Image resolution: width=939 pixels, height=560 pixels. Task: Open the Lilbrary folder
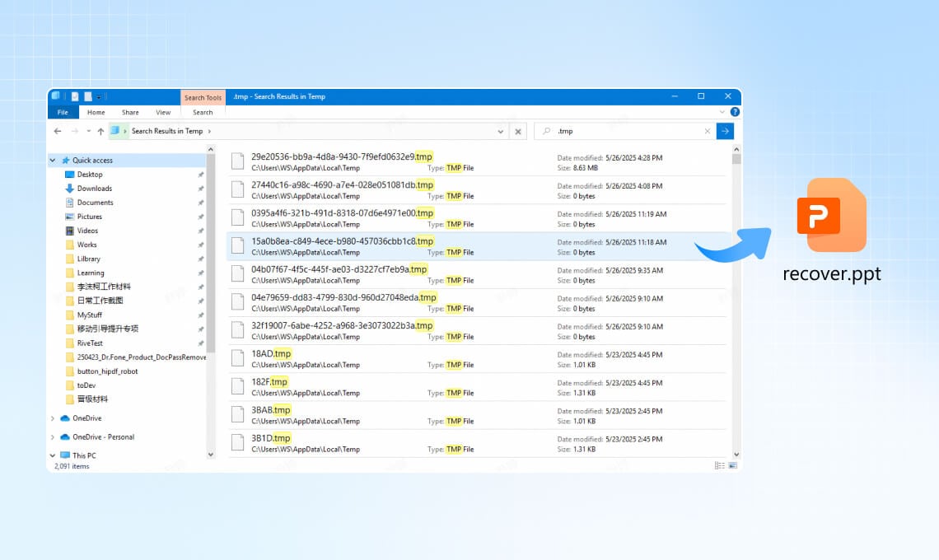[88, 259]
